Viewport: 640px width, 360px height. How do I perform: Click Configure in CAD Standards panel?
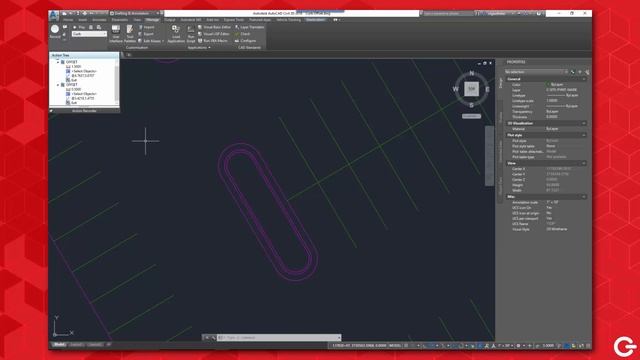[x=245, y=41]
